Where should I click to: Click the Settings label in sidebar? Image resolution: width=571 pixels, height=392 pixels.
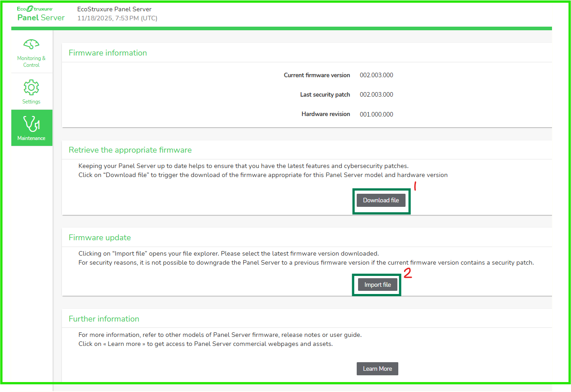click(x=31, y=102)
